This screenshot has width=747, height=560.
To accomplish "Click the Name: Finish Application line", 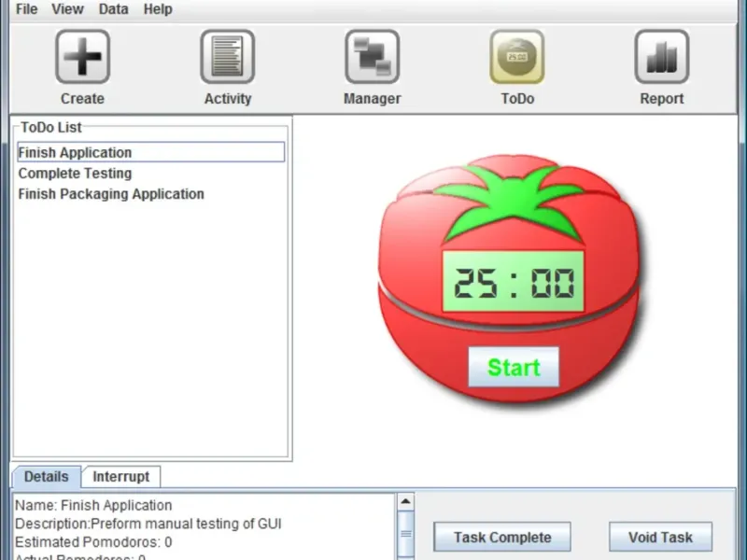I will (x=93, y=505).
